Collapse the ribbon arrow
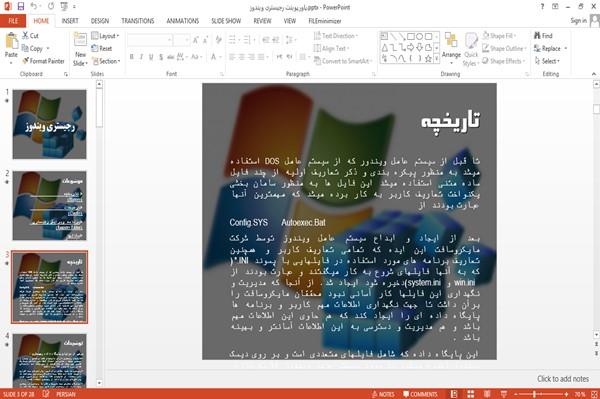This screenshot has width=600, height=399. (594, 74)
